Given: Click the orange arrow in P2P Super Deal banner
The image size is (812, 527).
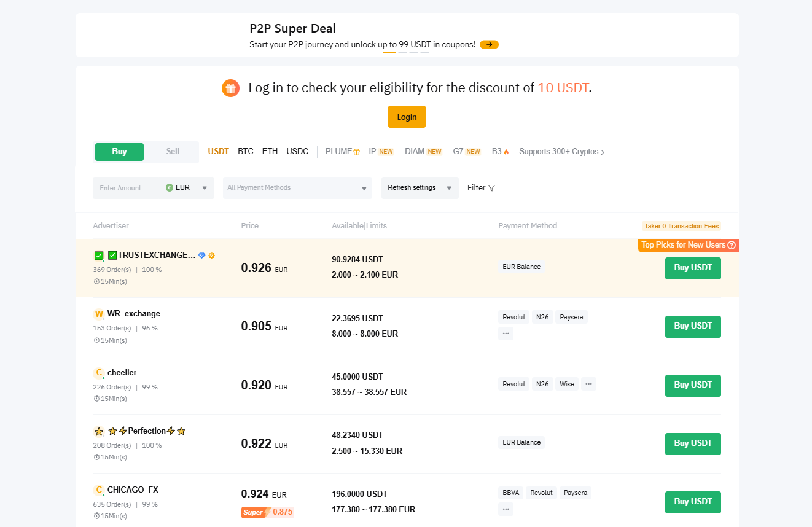Looking at the screenshot, I should [489, 44].
